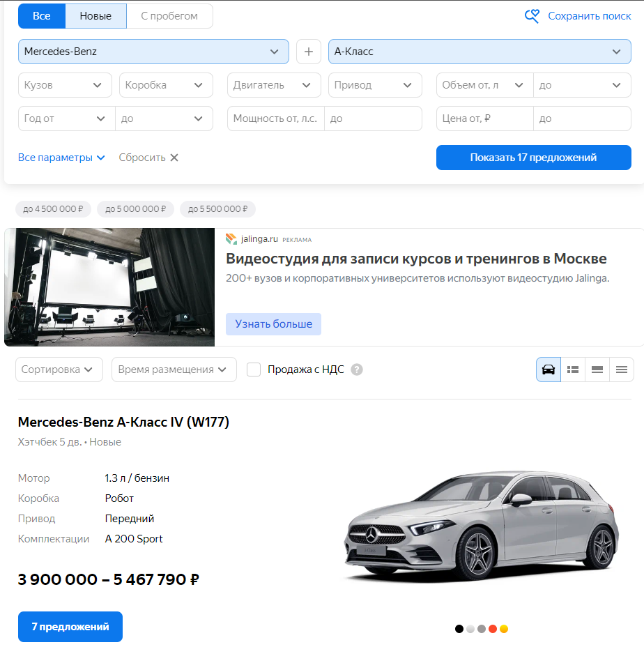This screenshot has width=644, height=647.
Task: Open the Год от dropdown
Action: tap(66, 119)
